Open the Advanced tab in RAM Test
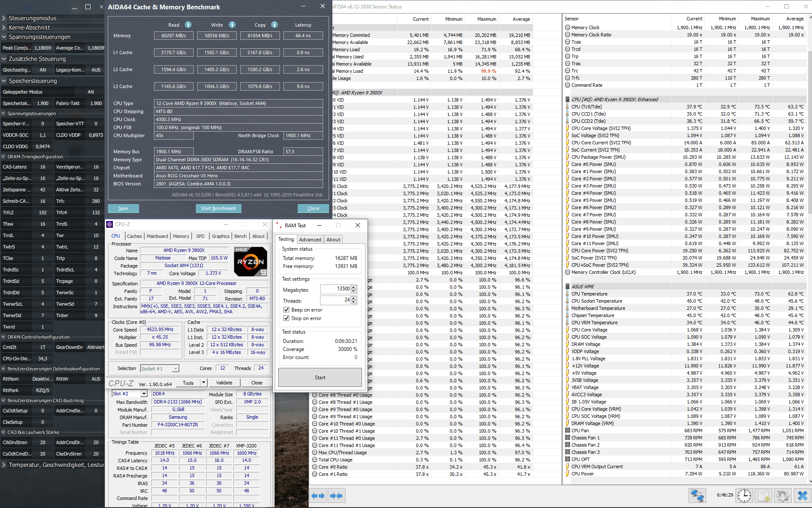 [x=310, y=240]
